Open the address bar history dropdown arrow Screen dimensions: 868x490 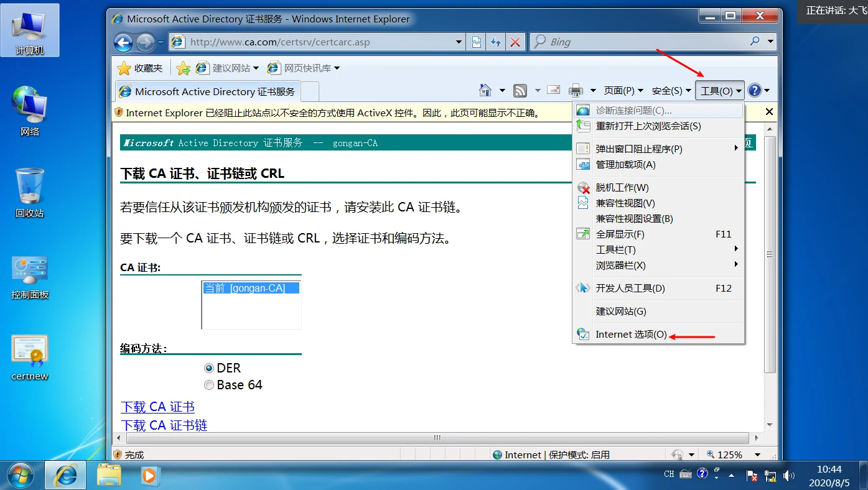pyautogui.click(x=459, y=42)
